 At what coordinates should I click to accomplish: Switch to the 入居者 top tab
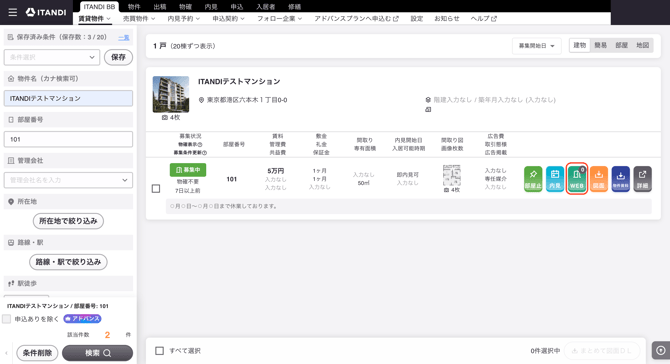coord(266,7)
